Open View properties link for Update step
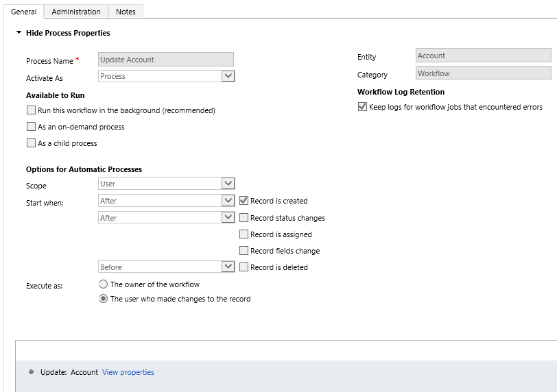Screen dimensions: 557x392 pyautogui.click(x=128, y=372)
